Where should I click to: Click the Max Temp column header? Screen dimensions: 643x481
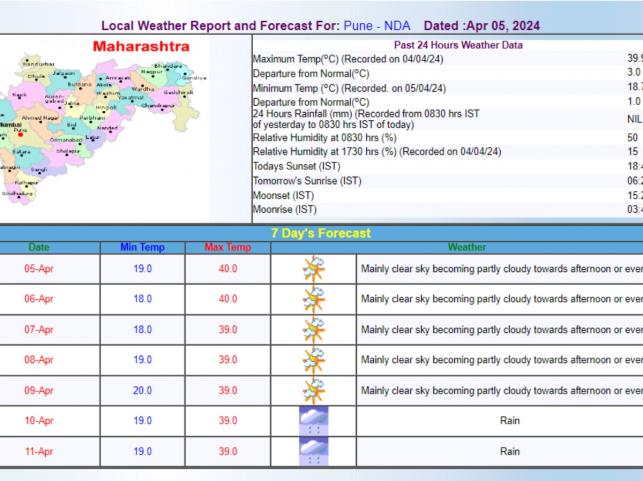[x=227, y=247]
